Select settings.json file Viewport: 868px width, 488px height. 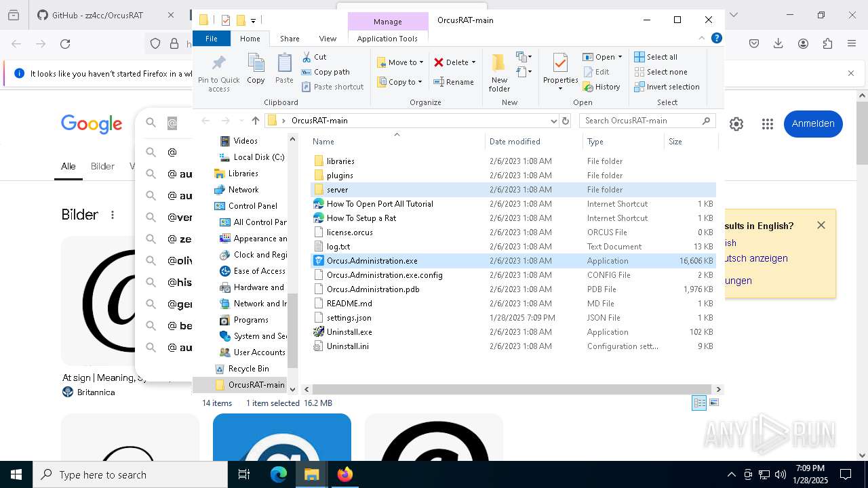click(x=349, y=318)
